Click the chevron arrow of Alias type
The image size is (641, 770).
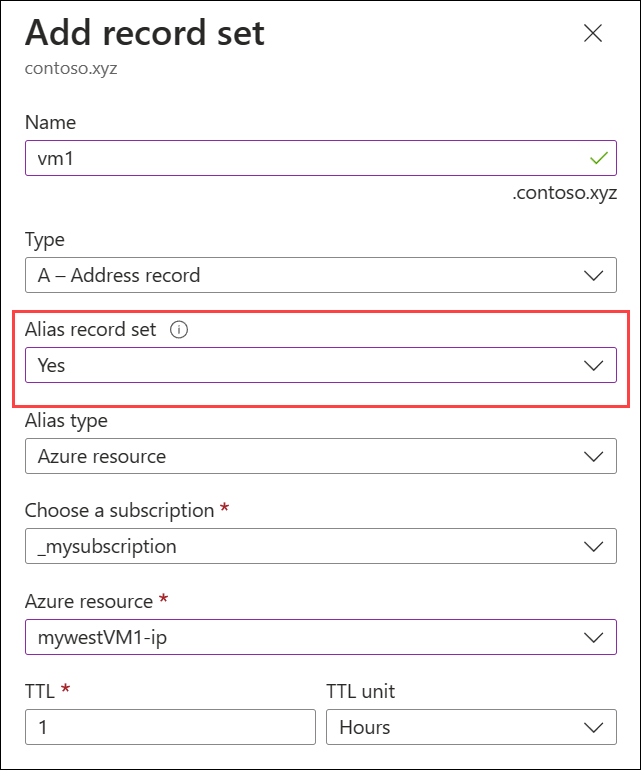click(x=593, y=457)
